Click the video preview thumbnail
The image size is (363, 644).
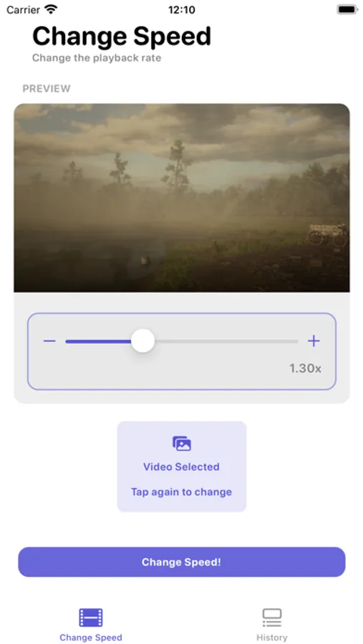click(182, 198)
